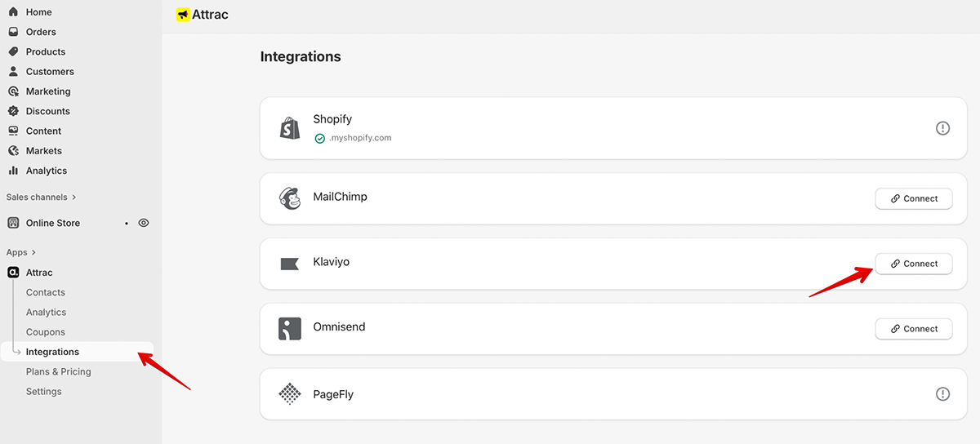Click the Discounts badge icon

coord(13,111)
